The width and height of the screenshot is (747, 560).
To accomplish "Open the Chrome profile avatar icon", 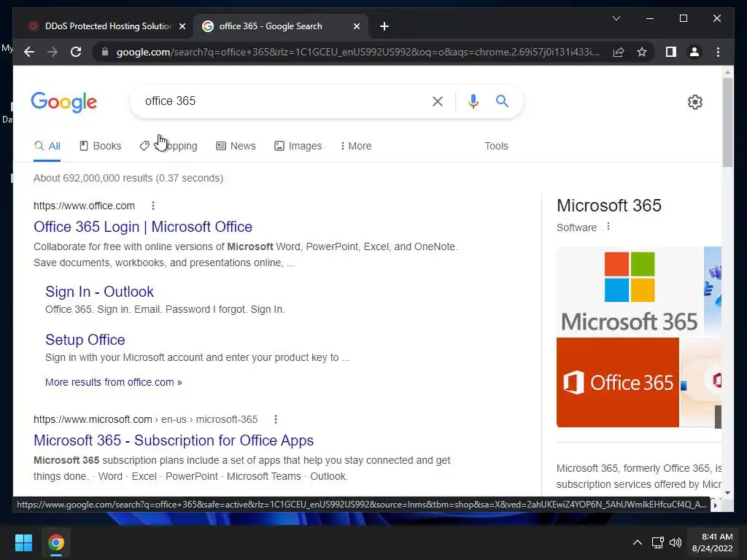I will pos(694,52).
